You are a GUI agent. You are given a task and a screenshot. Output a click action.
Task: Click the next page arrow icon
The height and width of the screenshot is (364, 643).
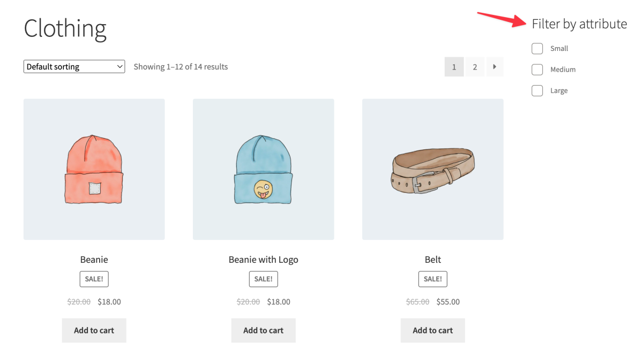495,66
